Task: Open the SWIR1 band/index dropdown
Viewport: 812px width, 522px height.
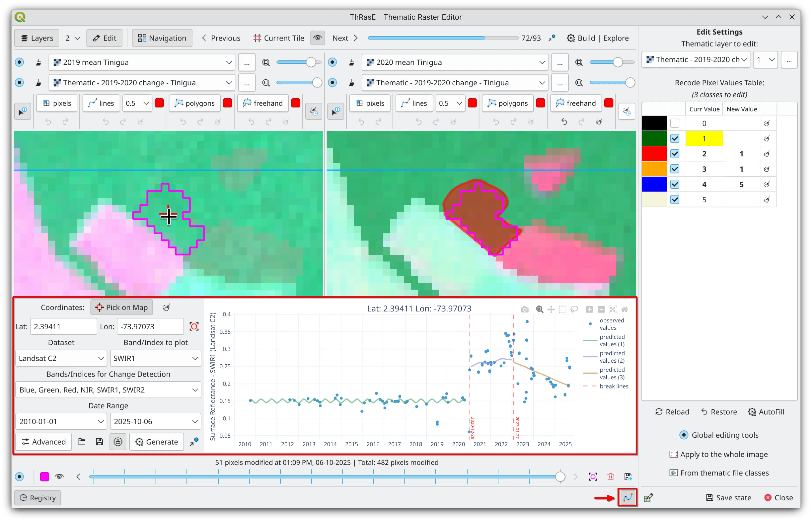Action: pos(155,358)
